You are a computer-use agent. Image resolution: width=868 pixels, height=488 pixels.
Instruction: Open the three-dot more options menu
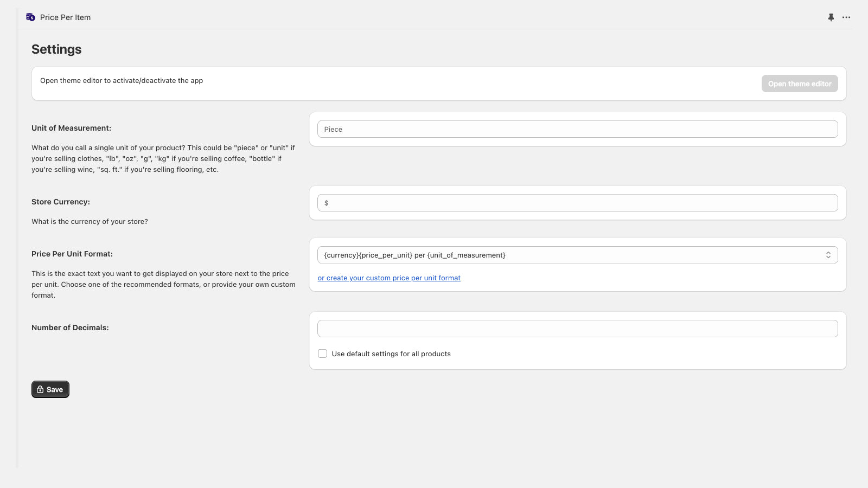tap(846, 17)
